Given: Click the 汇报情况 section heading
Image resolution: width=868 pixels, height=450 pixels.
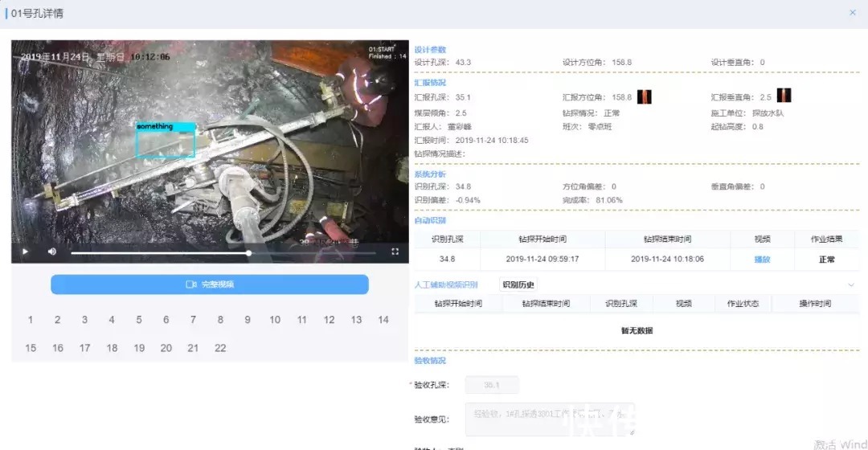Looking at the screenshot, I should [x=430, y=83].
